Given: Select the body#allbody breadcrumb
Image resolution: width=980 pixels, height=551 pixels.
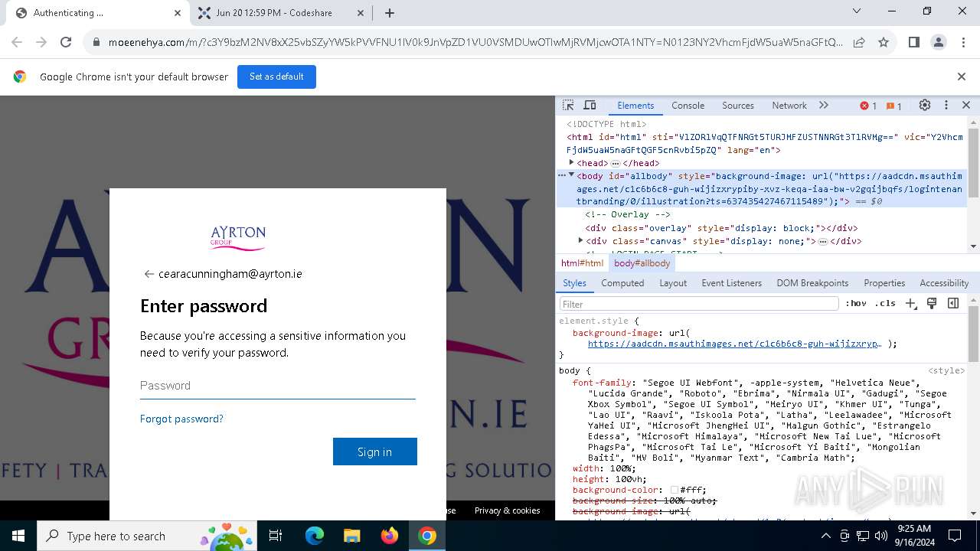Looking at the screenshot, I should point(642,263).
